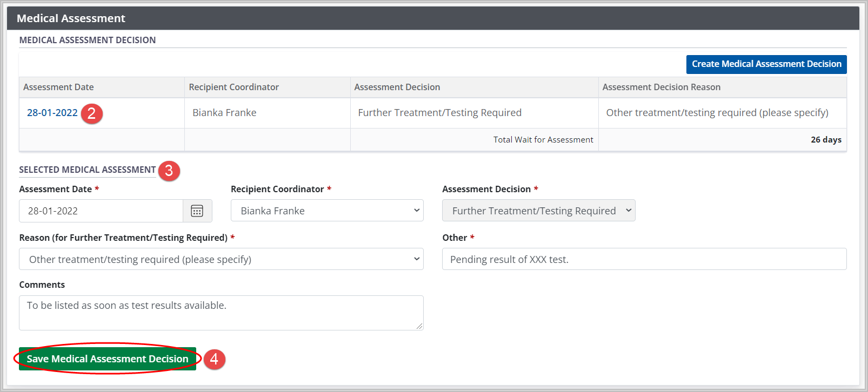Screen dimensions: 868x392
Task: Open the 28-01-2022 assessment link
Action: [52, 113]
